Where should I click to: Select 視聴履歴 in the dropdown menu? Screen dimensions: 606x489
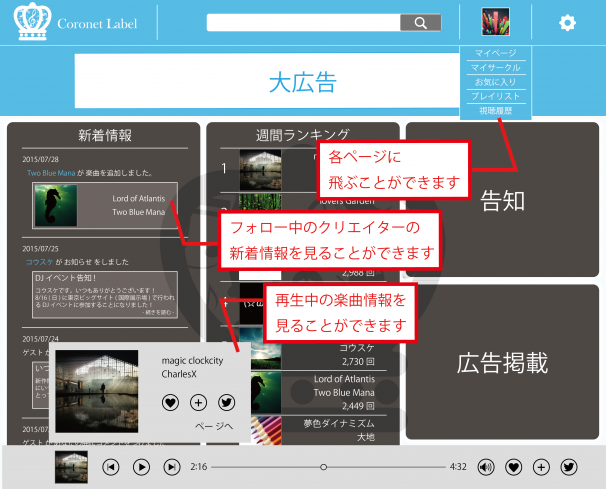pyautogui.click(x=495, y=111)
